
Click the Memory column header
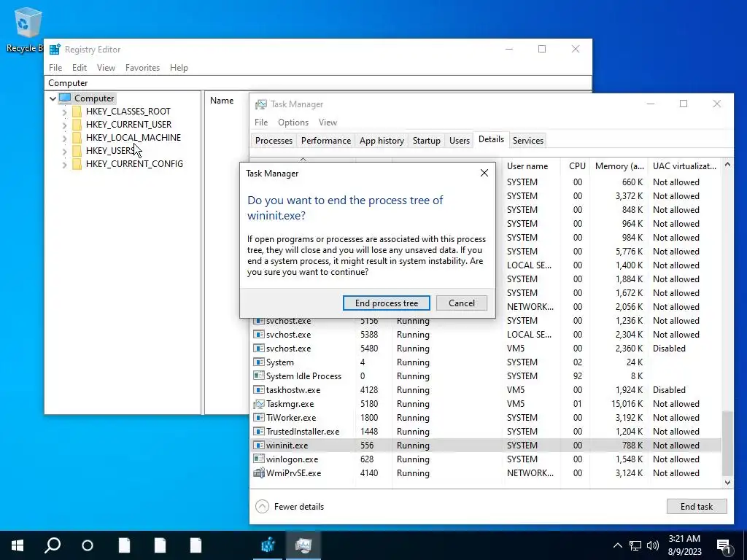pyautogui.click(x=619, y=166)
